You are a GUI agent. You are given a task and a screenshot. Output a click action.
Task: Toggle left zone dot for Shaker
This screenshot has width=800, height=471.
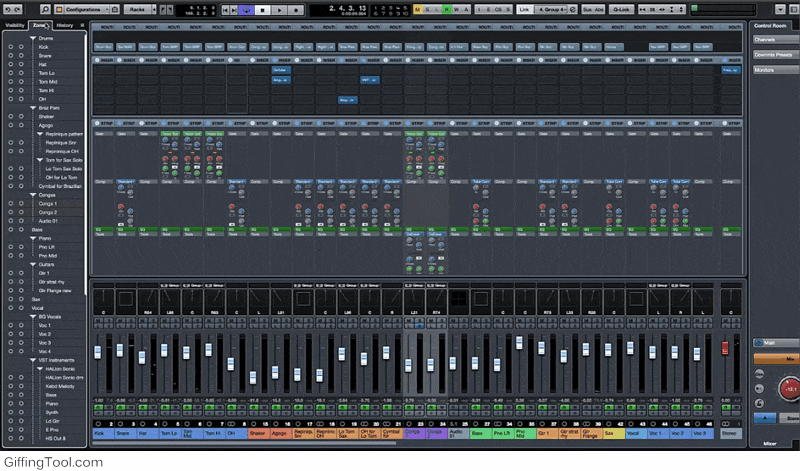coord(10,116)
